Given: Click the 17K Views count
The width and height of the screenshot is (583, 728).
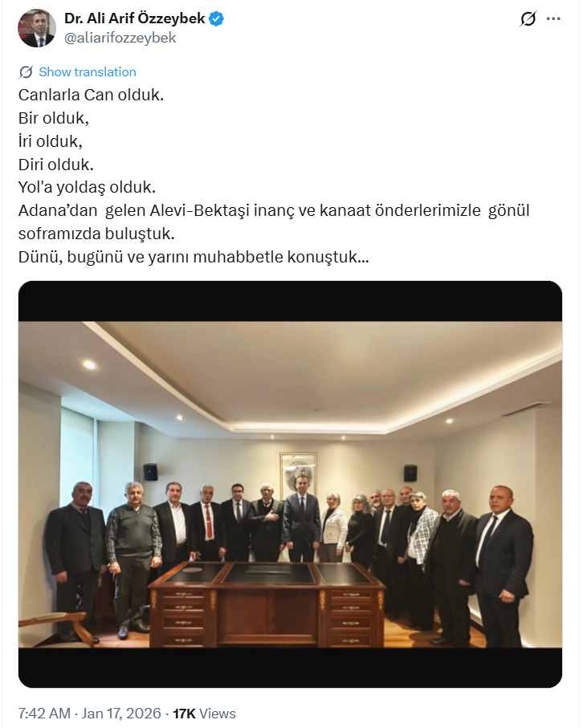Looking at the screenshot, I should click(205, 713).
